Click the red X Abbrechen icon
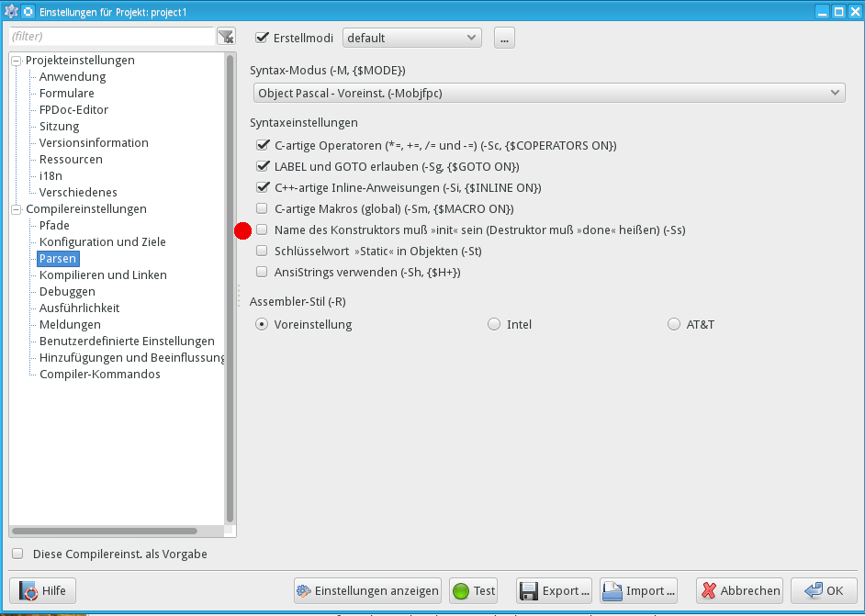 click(x=708, y=591)
